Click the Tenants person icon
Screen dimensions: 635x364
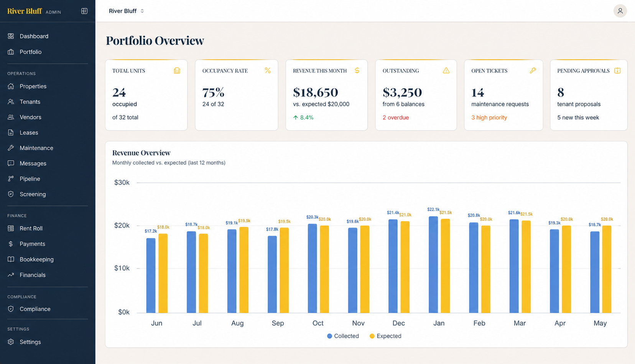[x=11, y=102]
